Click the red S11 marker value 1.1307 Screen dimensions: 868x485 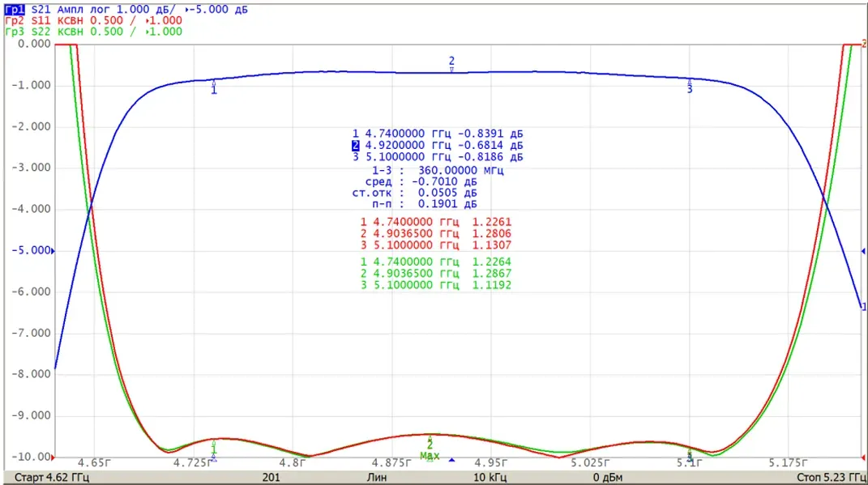[492, 245]
